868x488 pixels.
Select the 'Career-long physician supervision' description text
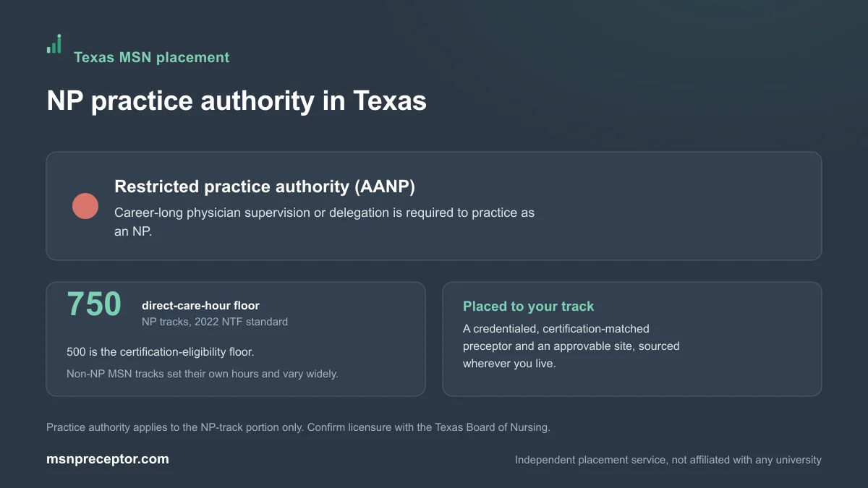coord(324,223)
